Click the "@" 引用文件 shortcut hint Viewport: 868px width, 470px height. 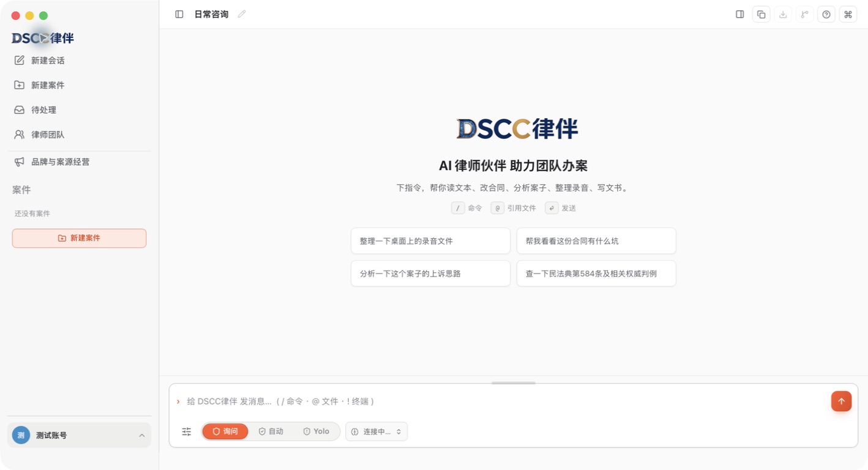point(513,208)
